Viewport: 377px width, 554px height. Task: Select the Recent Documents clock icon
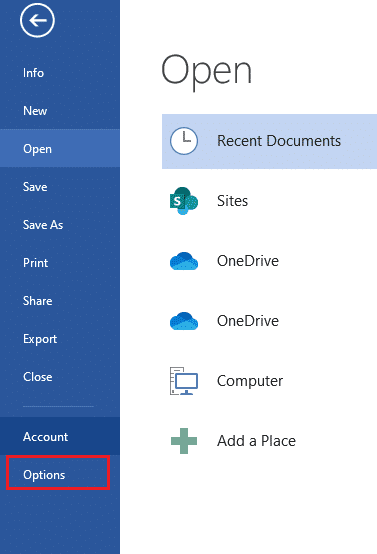pos(184,141)
